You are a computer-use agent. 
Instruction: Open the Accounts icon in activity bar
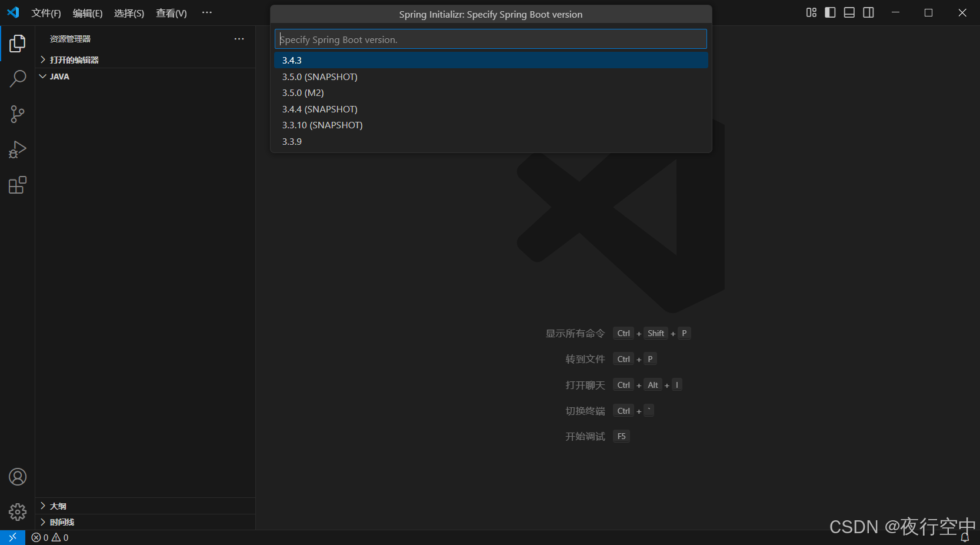[x=18, y=477]
